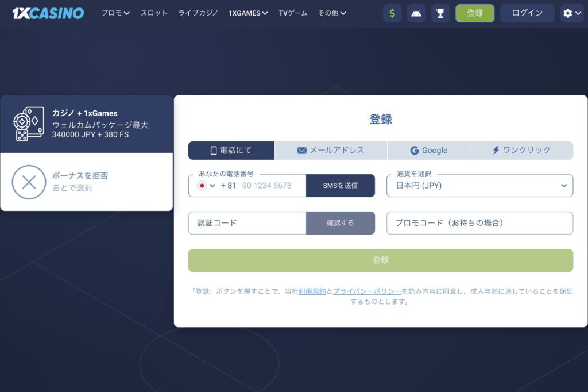The image size is (588, 392).
Task: Open the プライバシーポリシー link
Action: coord(367,291)
